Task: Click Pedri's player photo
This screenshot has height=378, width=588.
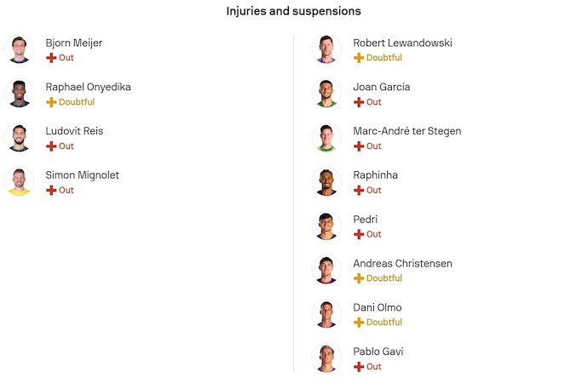Action: click(326, 226)
